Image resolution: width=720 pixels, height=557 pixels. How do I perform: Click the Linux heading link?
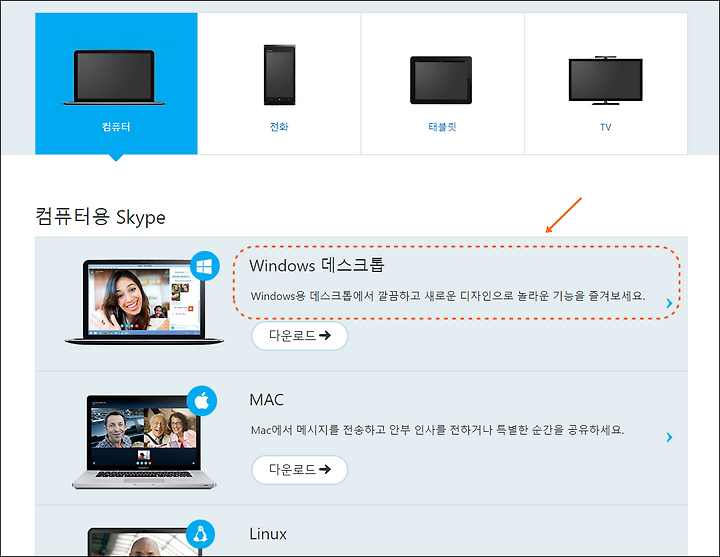(x=268, y=534)
